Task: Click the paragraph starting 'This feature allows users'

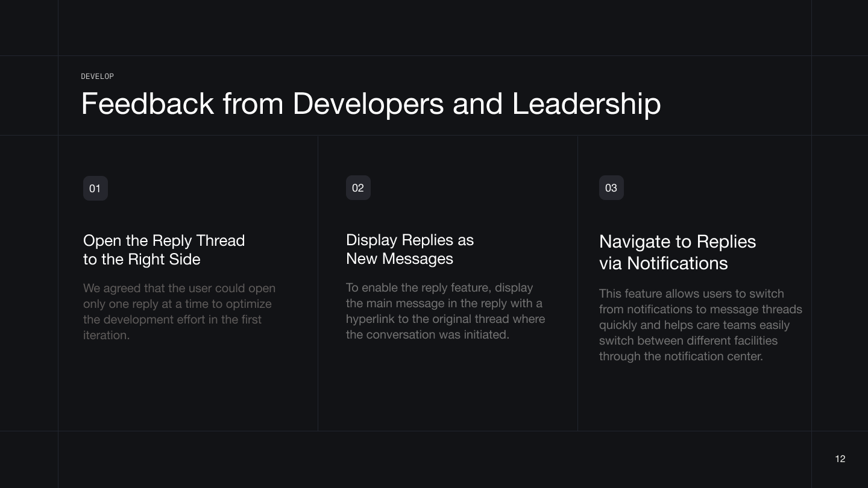Action: [x=700, y=325]
